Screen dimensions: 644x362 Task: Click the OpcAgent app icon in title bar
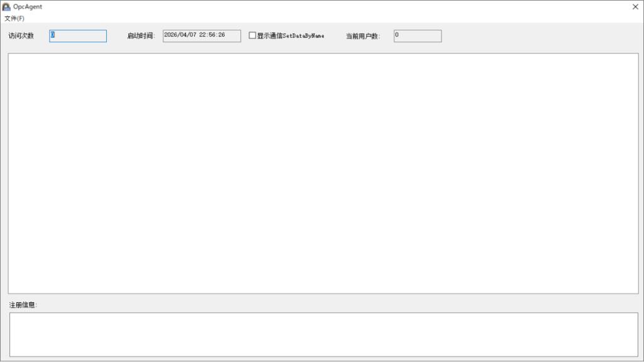coord(6,6)
